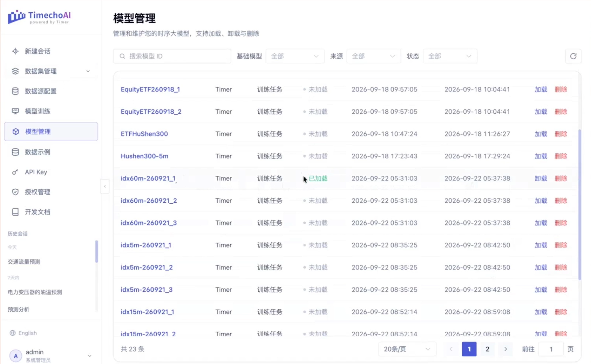Open the 20条/页 page size dropdown
The height and width of the screenshot is (364, 591).
[407, 349]
